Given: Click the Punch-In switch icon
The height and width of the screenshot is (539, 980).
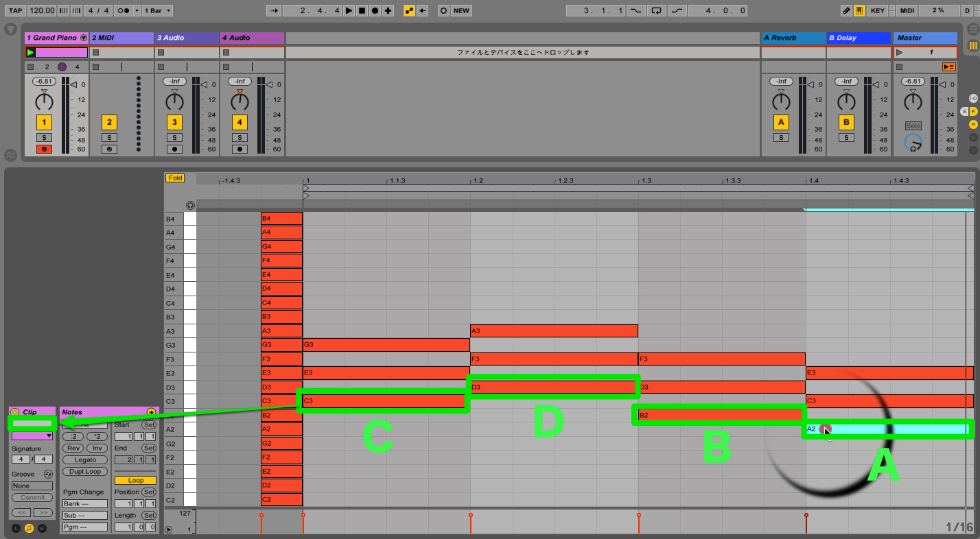Looking at the screenshot, I should coord(637,11).
